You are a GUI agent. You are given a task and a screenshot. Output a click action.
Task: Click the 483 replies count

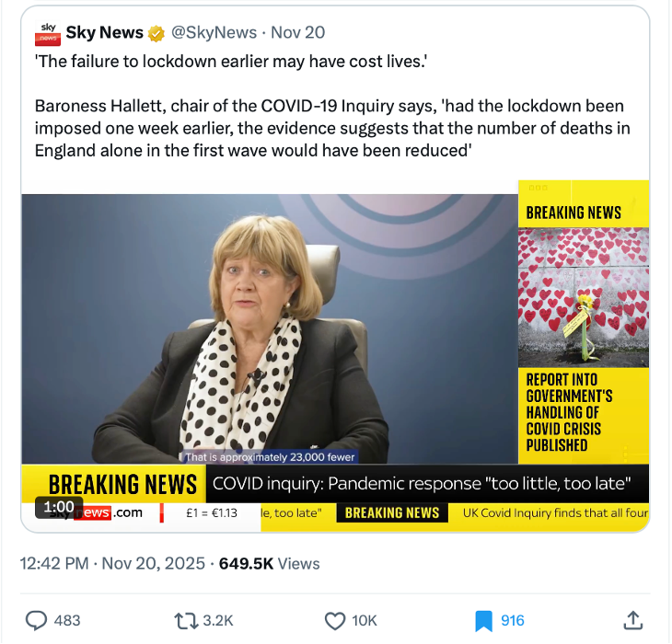[67, 620]
